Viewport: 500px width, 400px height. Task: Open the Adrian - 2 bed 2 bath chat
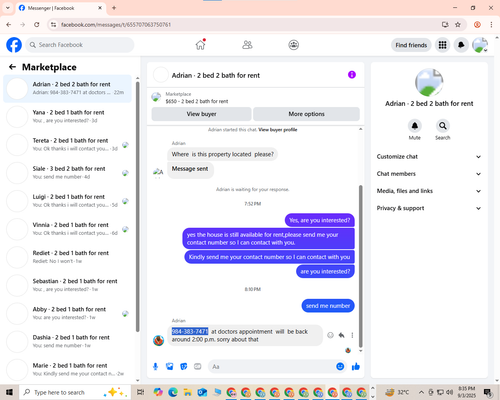pyautogui.click(x=67, y=88)
